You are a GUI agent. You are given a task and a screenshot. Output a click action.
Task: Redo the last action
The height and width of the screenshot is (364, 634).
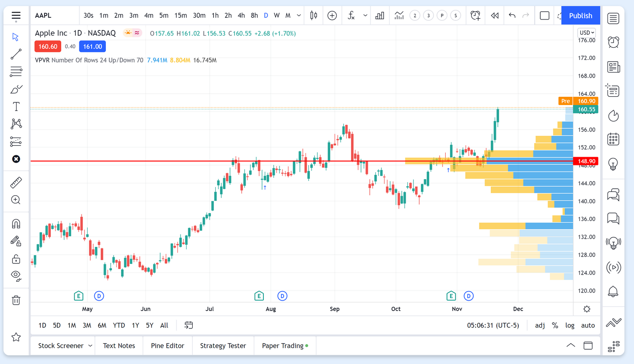526,16
